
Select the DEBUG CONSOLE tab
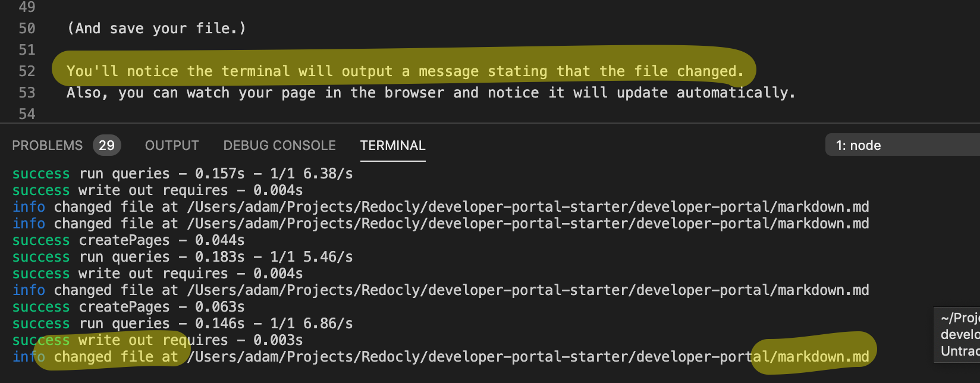pos(279,146)
